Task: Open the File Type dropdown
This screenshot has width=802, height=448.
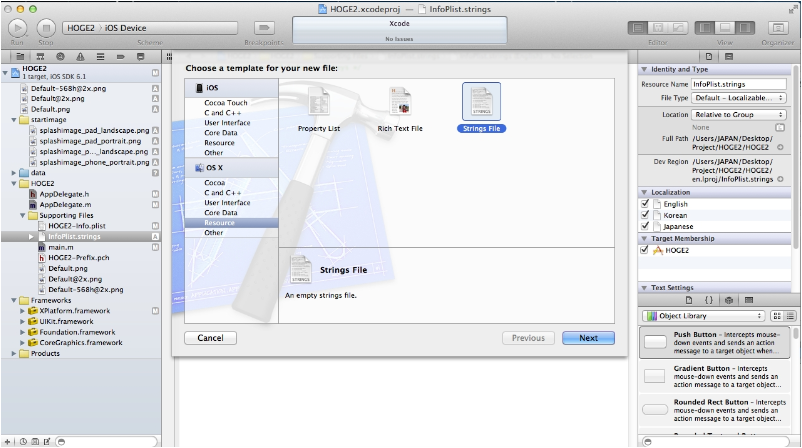Action: click(738, 98)
